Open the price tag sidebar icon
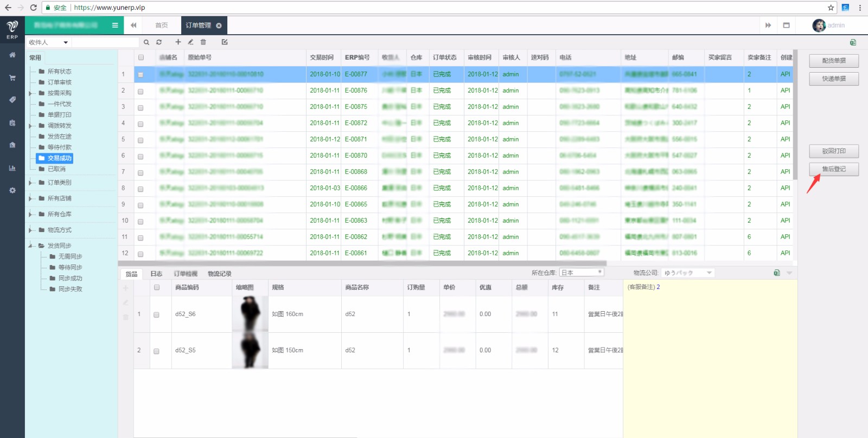Image resolution: width=868 pixels, height=438 pixels. point(12,100)
